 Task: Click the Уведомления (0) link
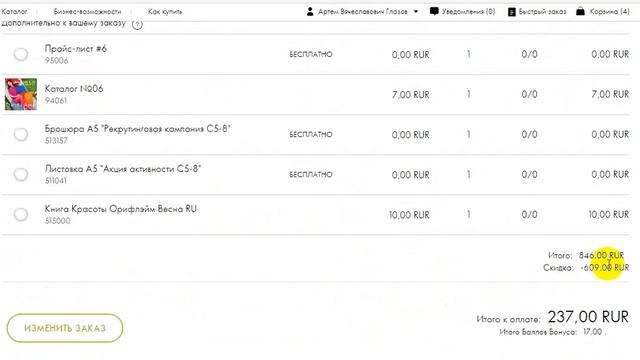pos(469,11)
